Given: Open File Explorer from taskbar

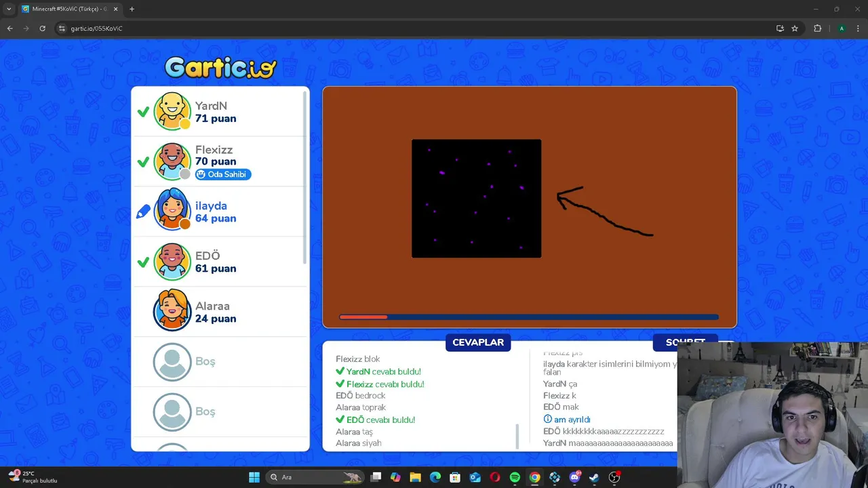Looking at the screenshot, I should click(x=415, y=477).
